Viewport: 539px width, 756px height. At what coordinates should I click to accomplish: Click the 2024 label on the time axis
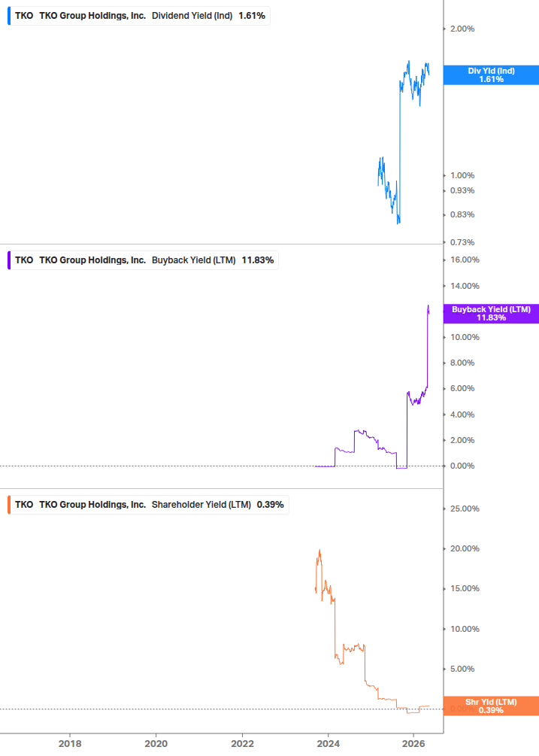coord(329,744)
